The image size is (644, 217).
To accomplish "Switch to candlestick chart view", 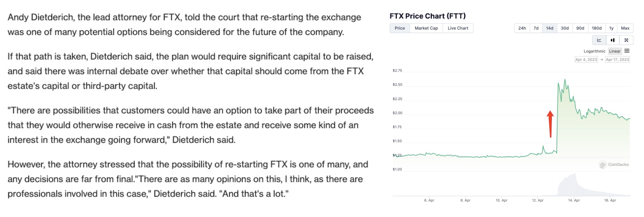I will click(x=613, y=40).
